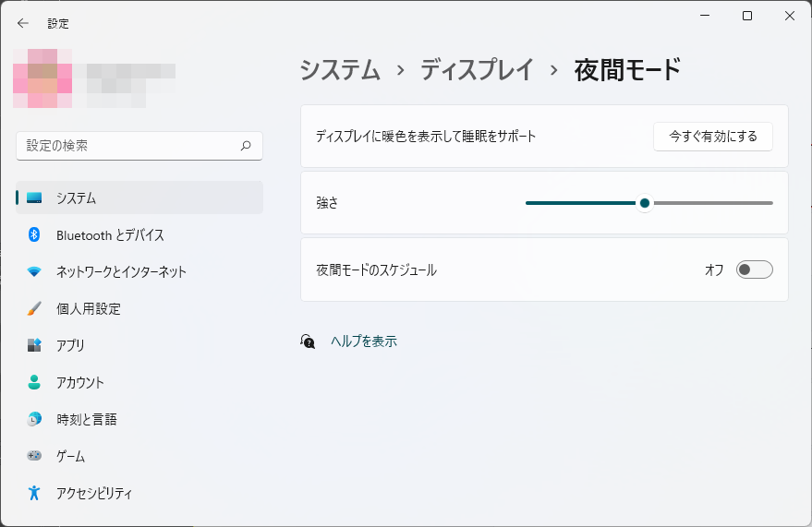Viewport: 812px width, 527px height.
Task: Go to ディスプレイ in breadcrumb
Action: [477, 70]
